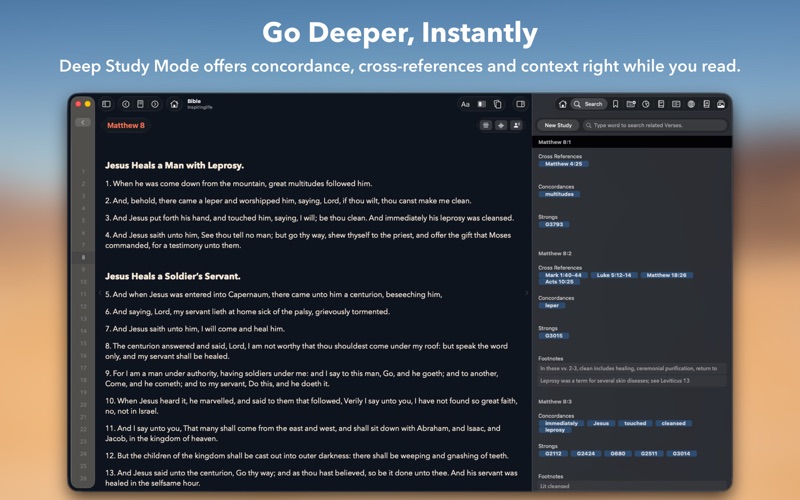Image resolution: width=800 pixels, height=500 pixels.
Task: Click the sparkle icon beside chapter header
Action: pos(501,125)
